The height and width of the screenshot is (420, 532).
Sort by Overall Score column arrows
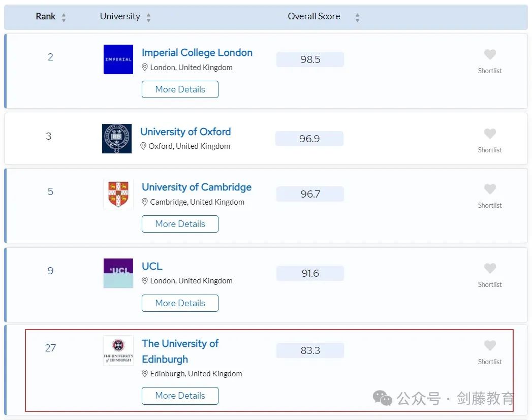(x=357, y=18)
